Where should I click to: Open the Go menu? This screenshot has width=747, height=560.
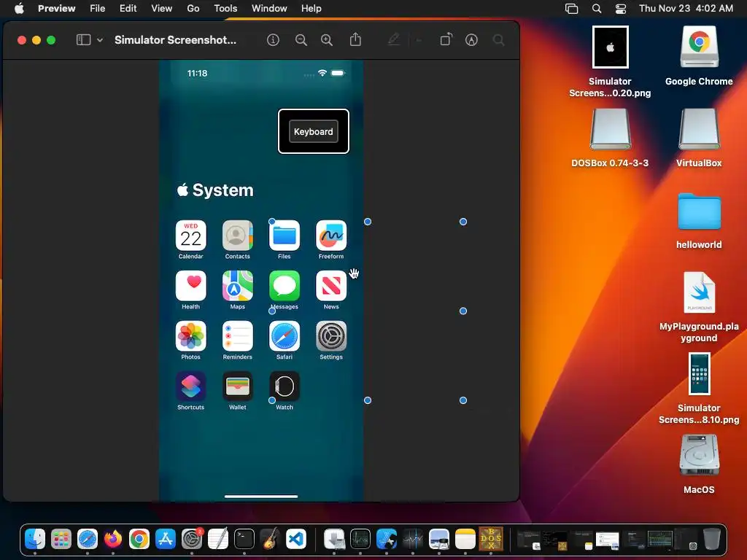pyautogui.click(x=193, y=8)
